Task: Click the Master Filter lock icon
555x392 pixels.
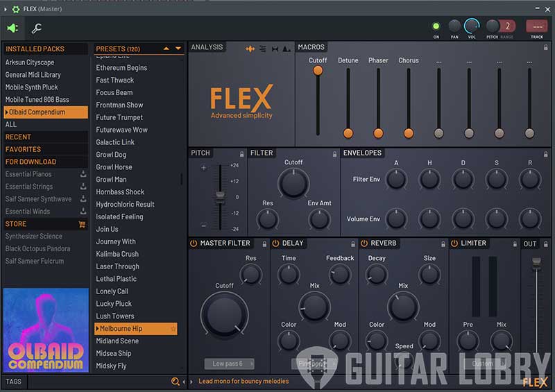Action: tap(264, 244)
